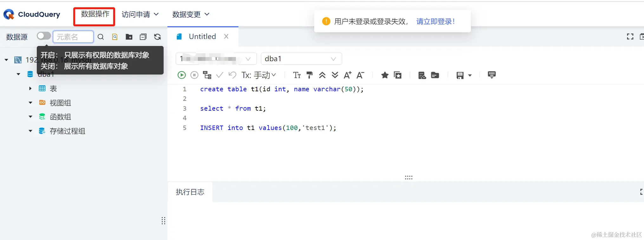Expand the 数据变更 menu

coord(191,14)
